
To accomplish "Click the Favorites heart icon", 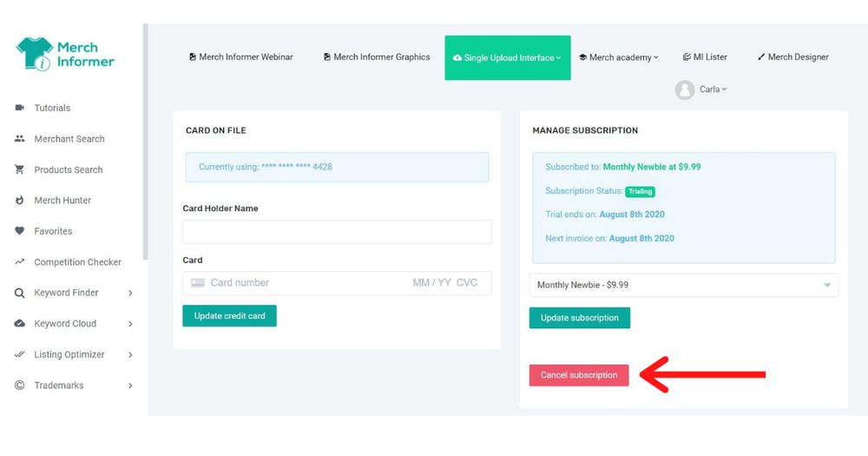I will pos(19,231).
